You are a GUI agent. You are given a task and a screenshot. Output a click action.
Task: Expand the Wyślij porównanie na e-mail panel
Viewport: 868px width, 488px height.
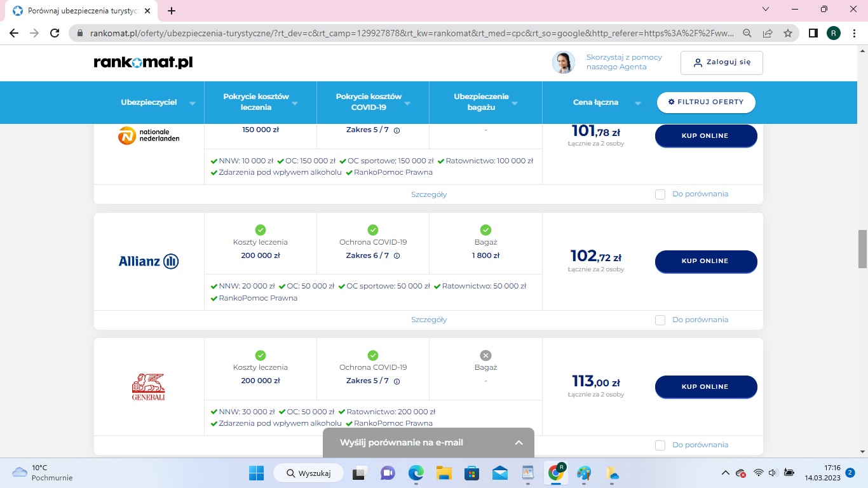coord(428,442)
